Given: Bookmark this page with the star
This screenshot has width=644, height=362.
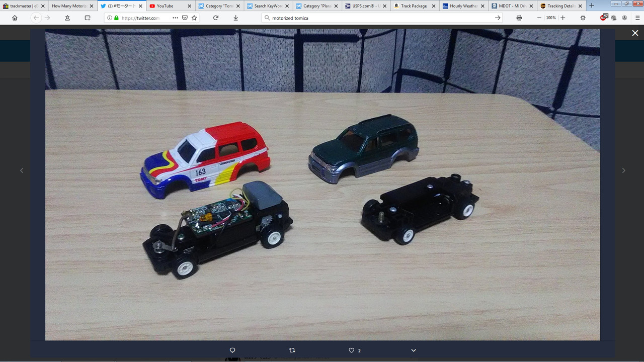Looking at the screenshot, I should point(194,18).
